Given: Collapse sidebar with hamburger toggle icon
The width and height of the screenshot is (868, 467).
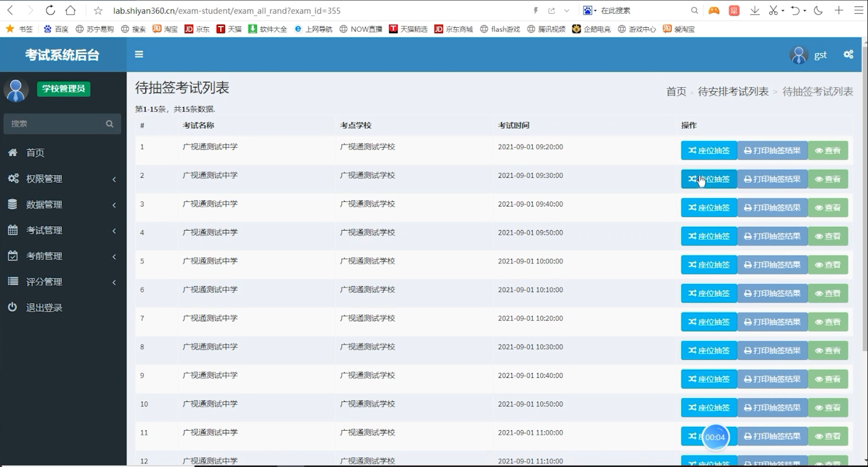Looking at the screenshot, I should pyautogui.click(x=139, y=54).
